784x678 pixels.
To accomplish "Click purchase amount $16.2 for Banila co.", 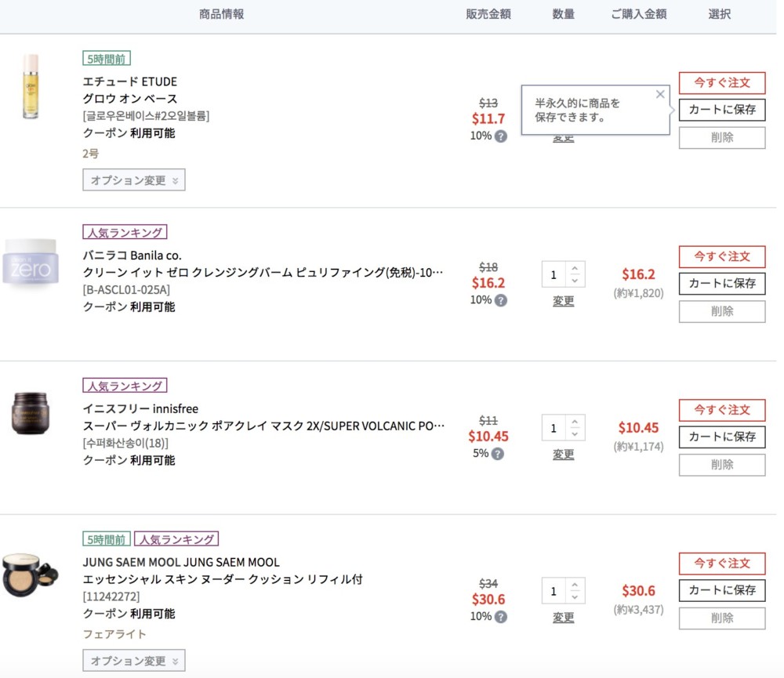I will (x=638, y=274).
